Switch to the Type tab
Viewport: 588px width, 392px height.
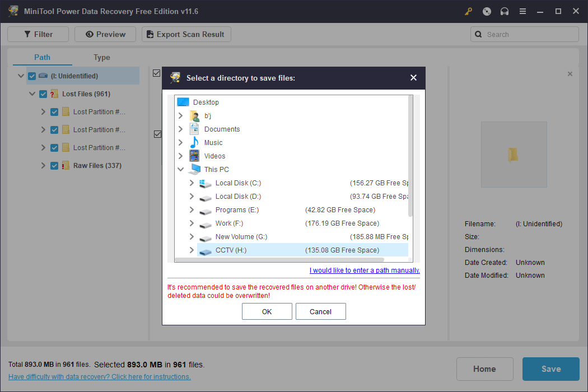(101, 57)
